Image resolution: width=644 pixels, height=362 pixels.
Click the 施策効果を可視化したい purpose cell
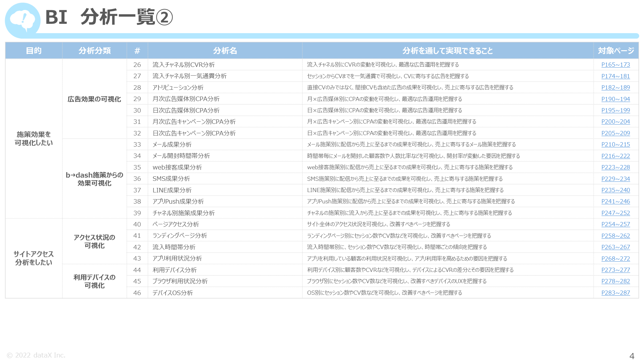34,139
